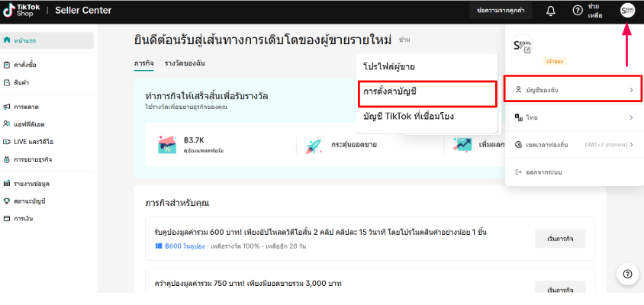The height and width of the screenshot is (305, 644).
Task: Click the trophy icon beside สถานะบัญชี
Action: coord(7,201)
